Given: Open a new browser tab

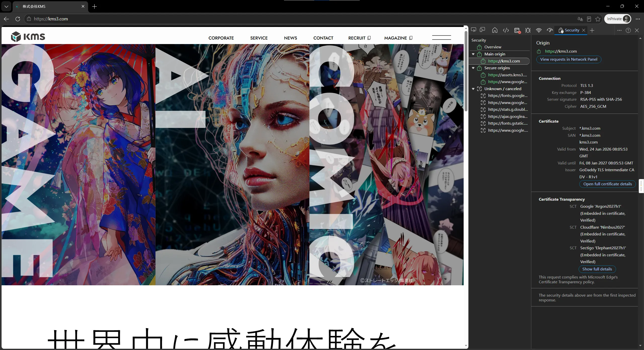Looking at the screenshot, I should [95, 7].
